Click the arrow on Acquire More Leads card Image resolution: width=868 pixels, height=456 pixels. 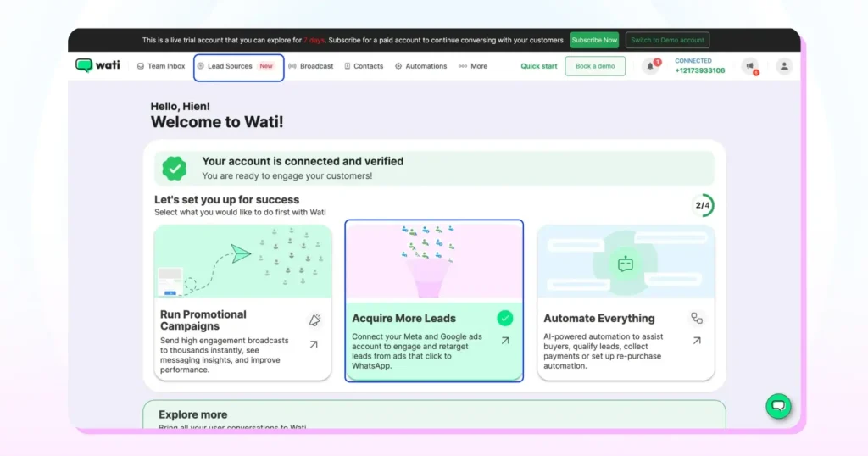(505, 341)
